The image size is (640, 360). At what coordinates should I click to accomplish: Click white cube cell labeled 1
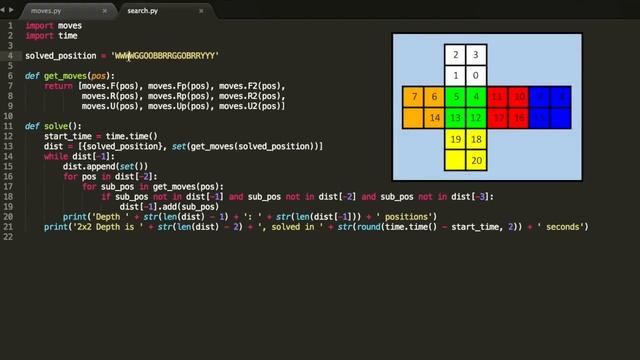[x=455, y=76]
